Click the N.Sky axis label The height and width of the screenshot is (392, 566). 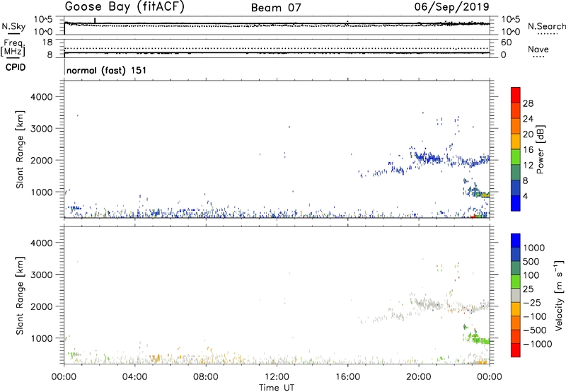click(13, 26)
